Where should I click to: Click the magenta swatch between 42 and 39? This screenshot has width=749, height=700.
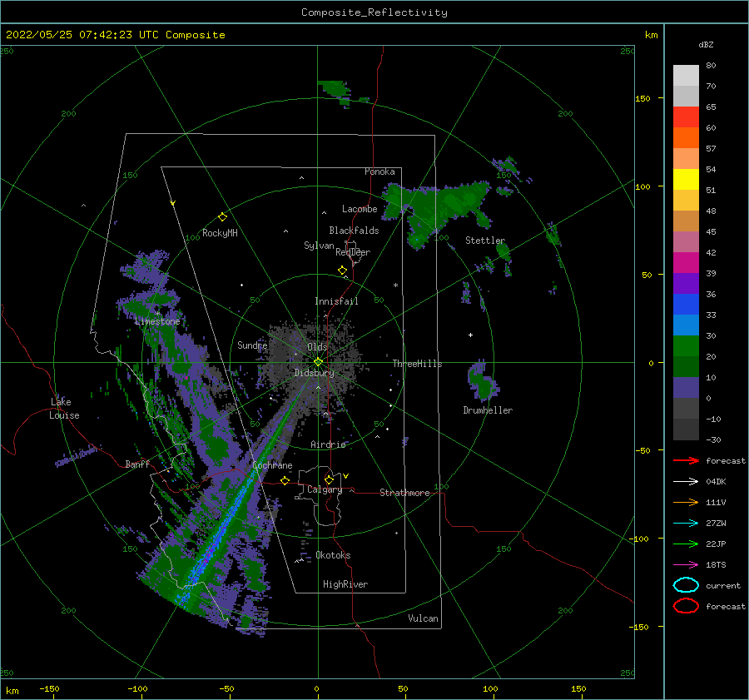tap(686, 262)
